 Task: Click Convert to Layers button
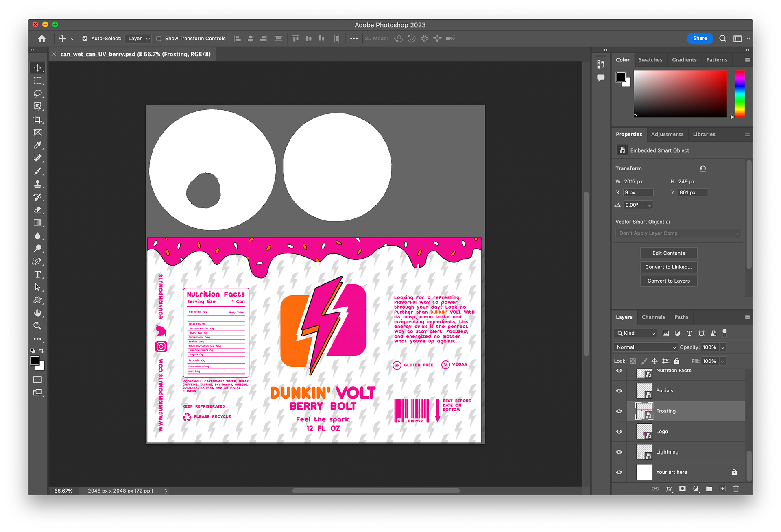[x=669, y=281]
